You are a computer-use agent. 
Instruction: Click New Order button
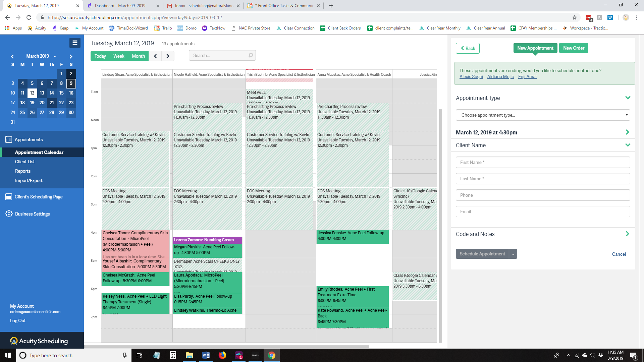574,48
